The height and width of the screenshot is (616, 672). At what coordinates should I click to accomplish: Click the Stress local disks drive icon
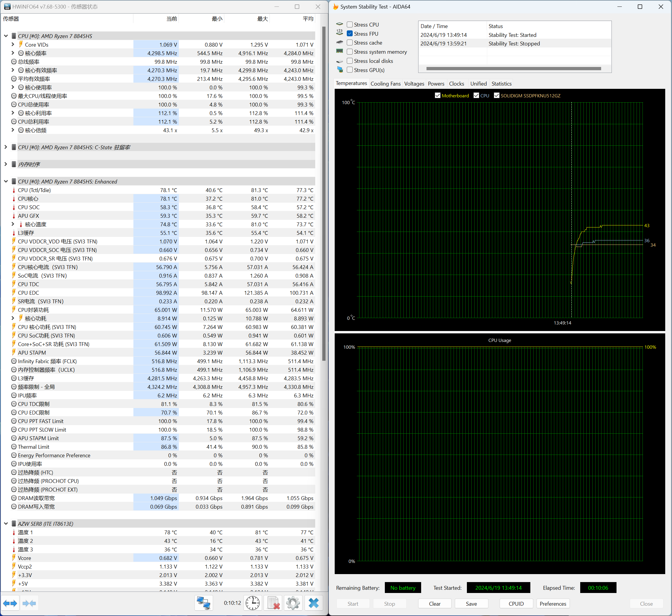(x=339, y=61)
